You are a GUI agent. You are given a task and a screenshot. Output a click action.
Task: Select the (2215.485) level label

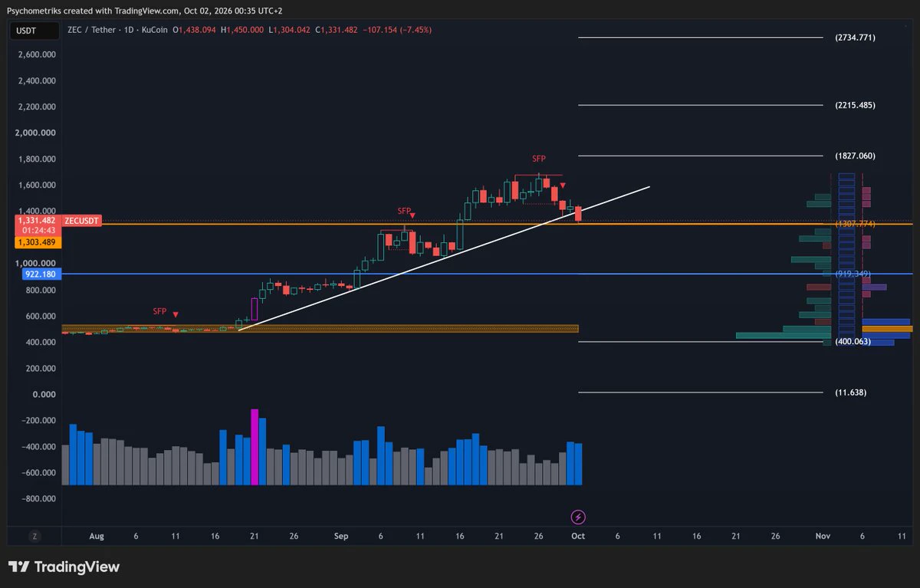[855, 105]
